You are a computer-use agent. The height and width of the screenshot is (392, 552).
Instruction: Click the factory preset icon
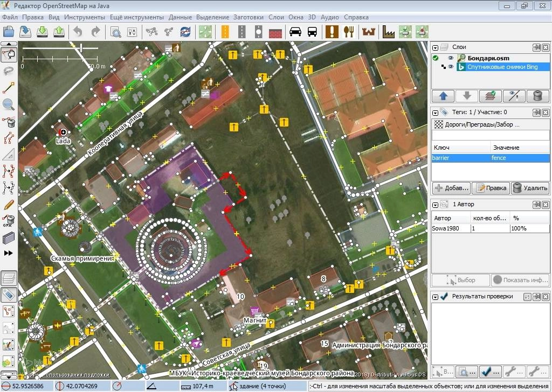(x=388, y=32)
